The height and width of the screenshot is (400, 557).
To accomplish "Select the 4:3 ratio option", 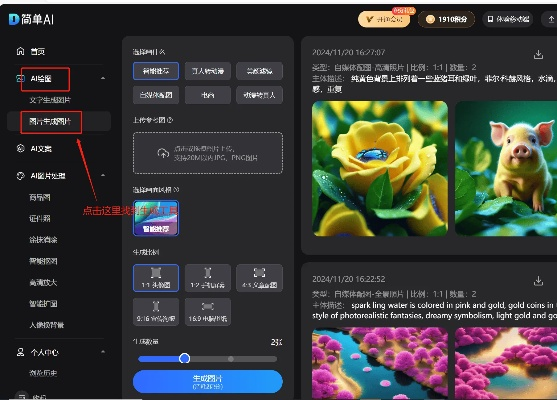I will pos(259,278).
